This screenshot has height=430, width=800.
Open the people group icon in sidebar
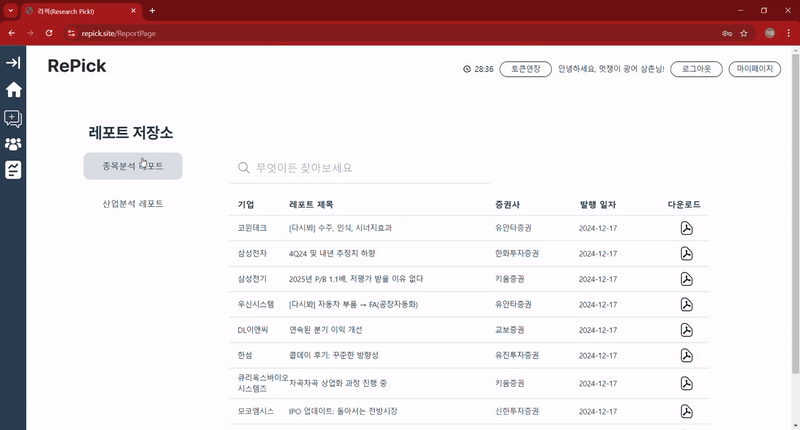coord(13,144)
